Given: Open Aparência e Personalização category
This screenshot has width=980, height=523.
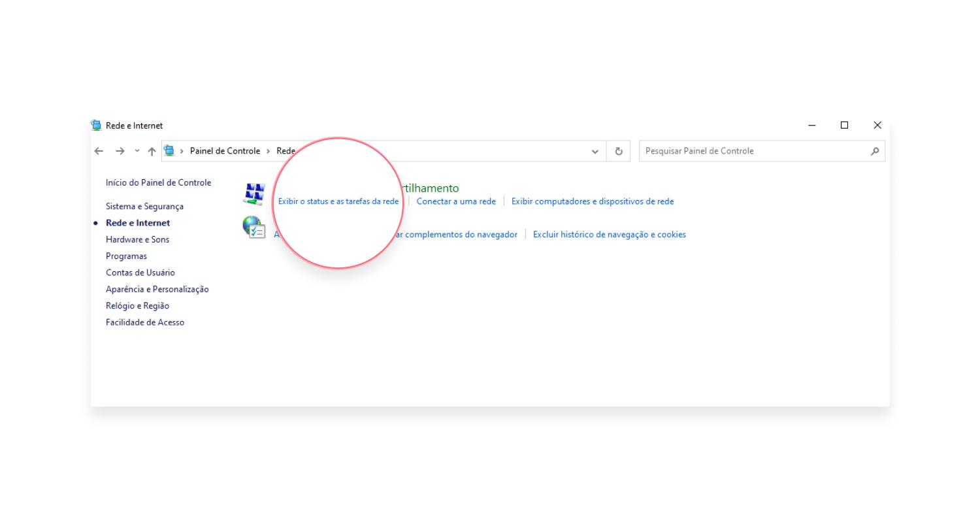Looking at the screenshot, I should pyautogui.click(x=157, y=290).
